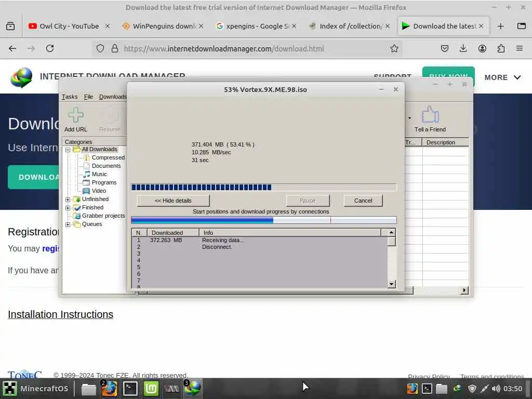Select connection row 1 Receiving data
532x399 pixels.
click(260, 240)
